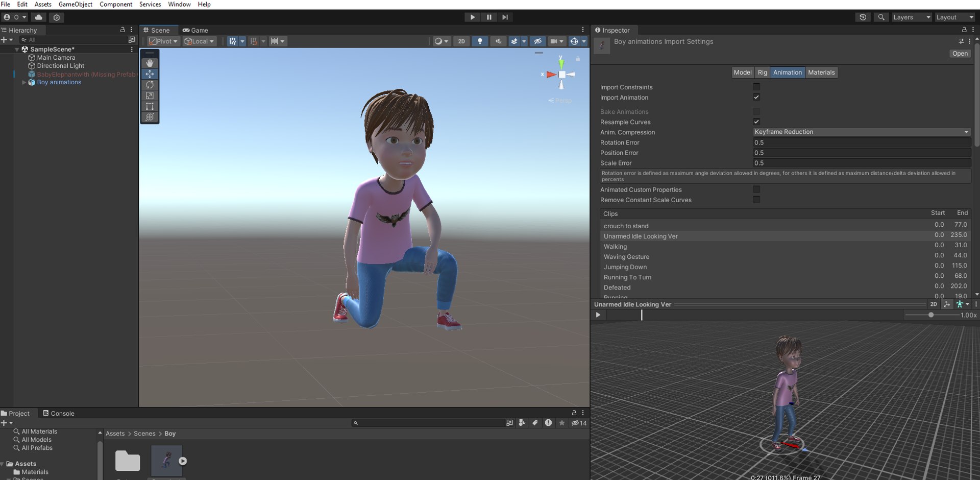Select the Rect tool

coord(150,106)
